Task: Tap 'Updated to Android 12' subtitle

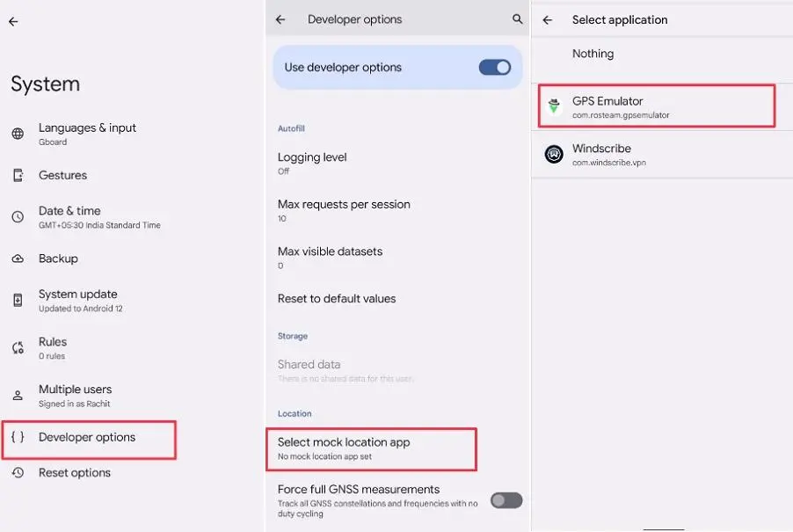Action: (x=80, y=309)
